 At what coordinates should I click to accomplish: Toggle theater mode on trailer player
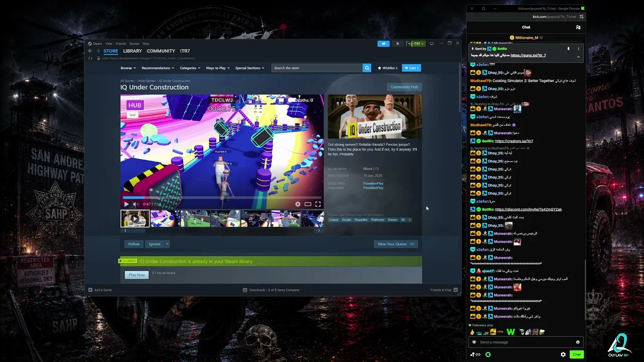pos(308,204)
